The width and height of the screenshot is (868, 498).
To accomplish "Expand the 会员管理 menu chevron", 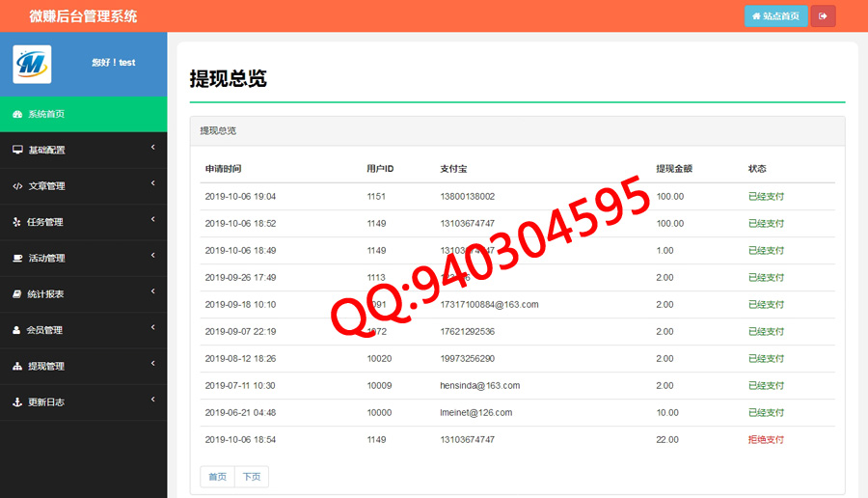I will point(152,328).
